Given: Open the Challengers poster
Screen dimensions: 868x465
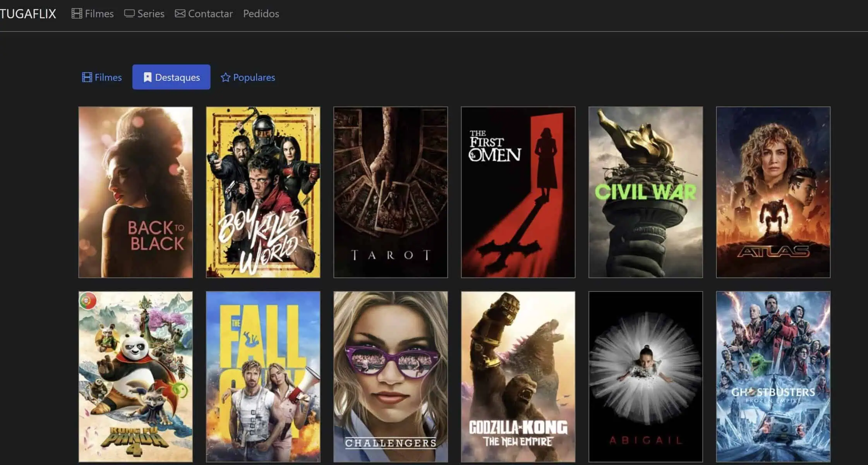Looking at the screenshot, I should click(391, 377).
